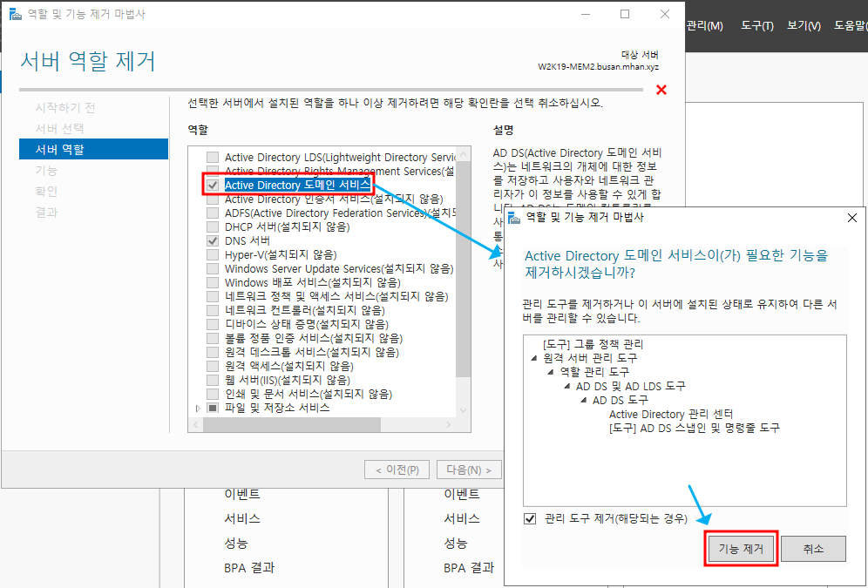Toggle 원격 액세스 checkbox
The image size is (868, 588).
pyautogui.click(x=213, y=366)
